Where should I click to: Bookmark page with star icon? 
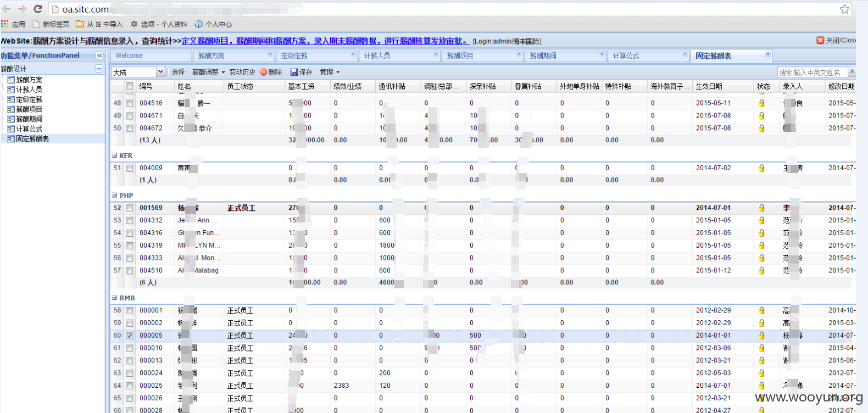[x=845, y=9]
